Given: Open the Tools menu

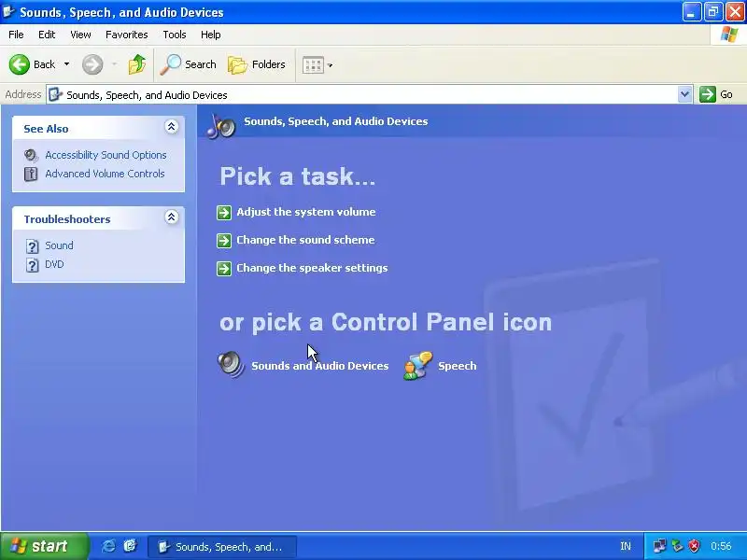Looking at the screenshot, I should point(175,35).
